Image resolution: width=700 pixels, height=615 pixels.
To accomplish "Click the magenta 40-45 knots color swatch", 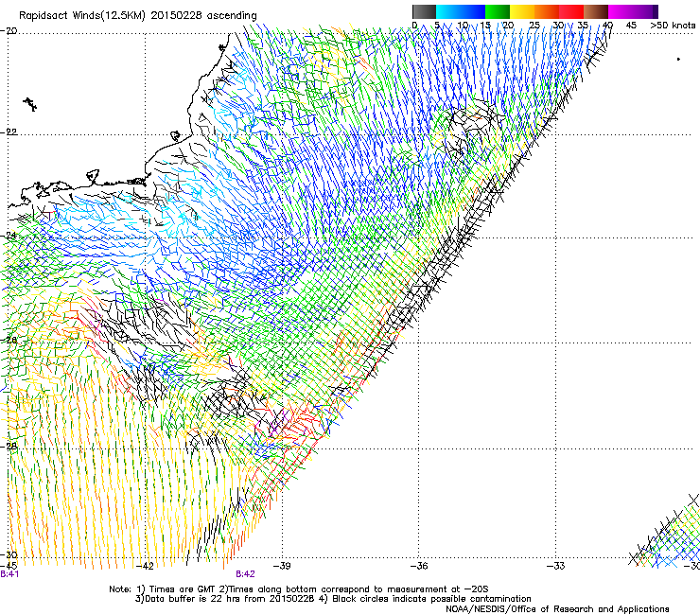I will [621, 11].
